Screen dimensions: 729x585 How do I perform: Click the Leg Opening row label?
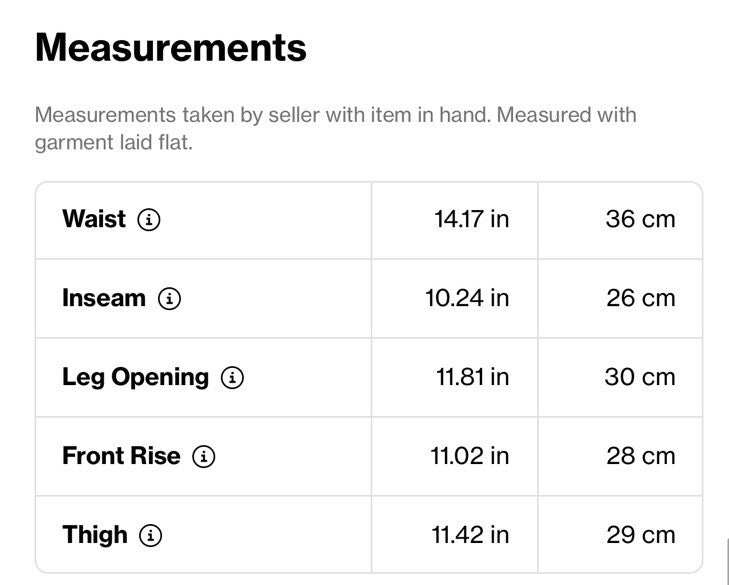point(135,378)
